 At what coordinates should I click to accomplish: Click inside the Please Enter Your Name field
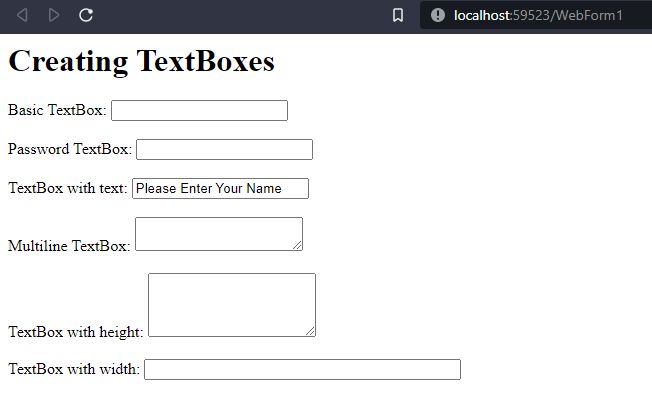click(x=220, y=188)
